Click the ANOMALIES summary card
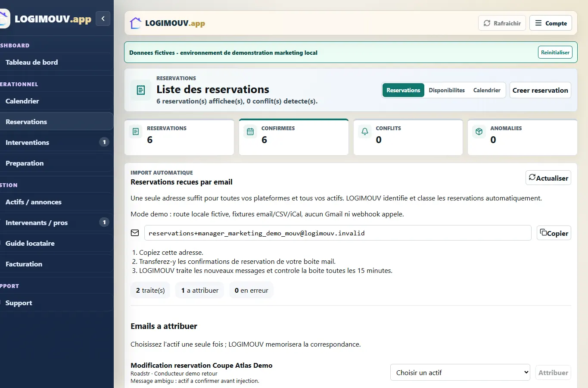 pyautogui.click(x=523, y=137)
